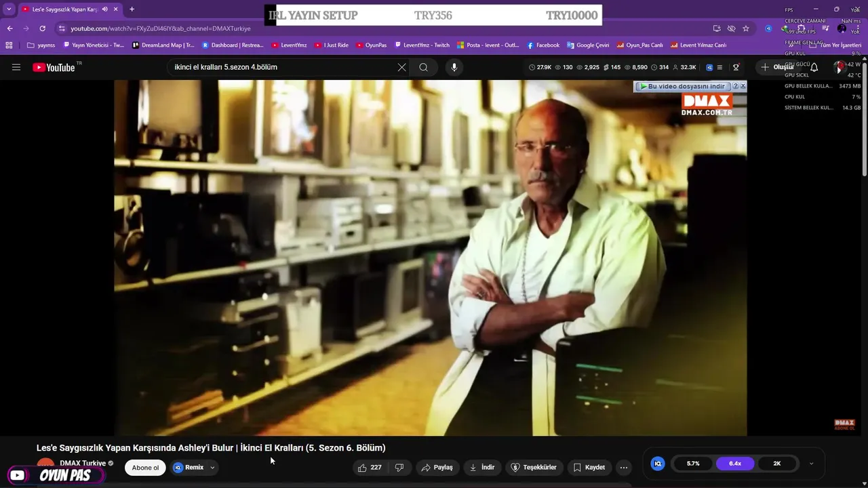The image size is (868, 488).
Task: Open the yayınss bookmarks folder
Action: (41, 45)
